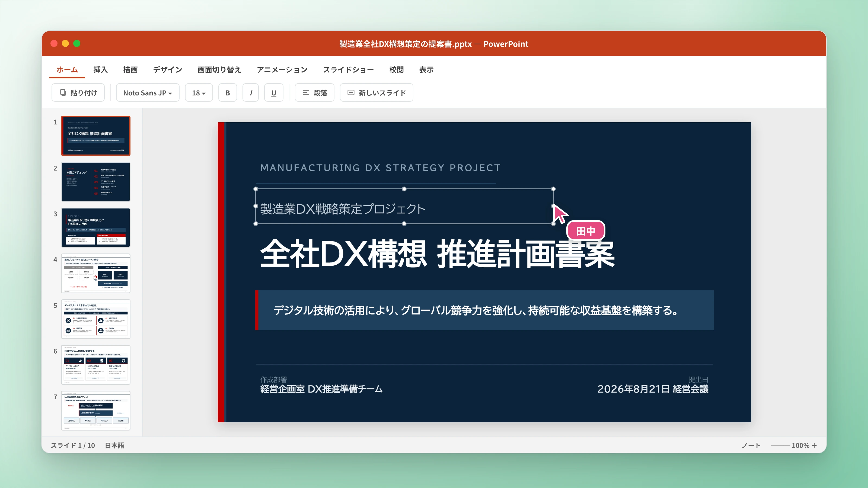
Task: Select slide 3 thumbnail
Action: click(96, 227)
